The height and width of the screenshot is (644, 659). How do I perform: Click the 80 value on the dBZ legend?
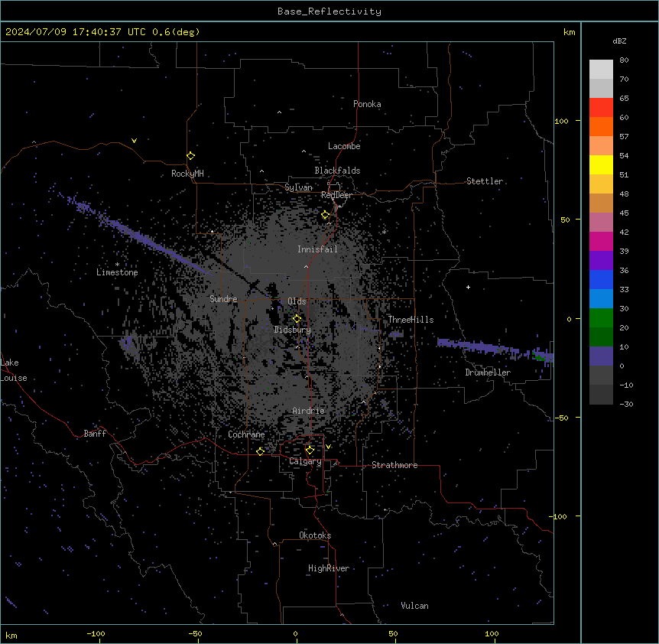coord(624,60)
